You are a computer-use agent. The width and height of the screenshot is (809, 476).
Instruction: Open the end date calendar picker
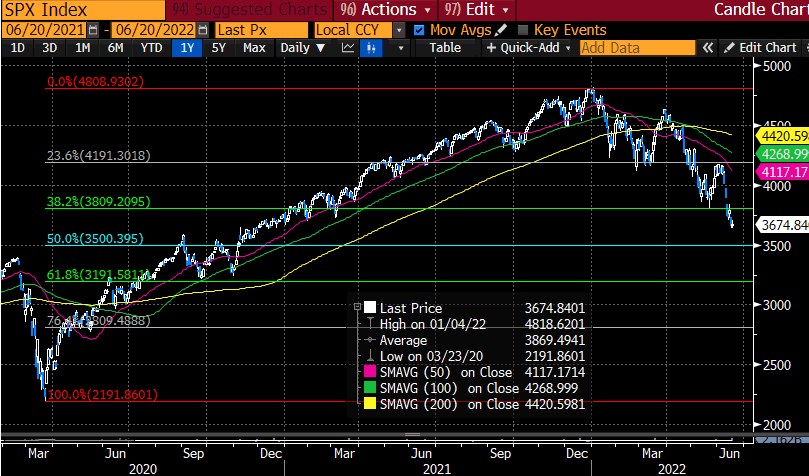[202, 30]
